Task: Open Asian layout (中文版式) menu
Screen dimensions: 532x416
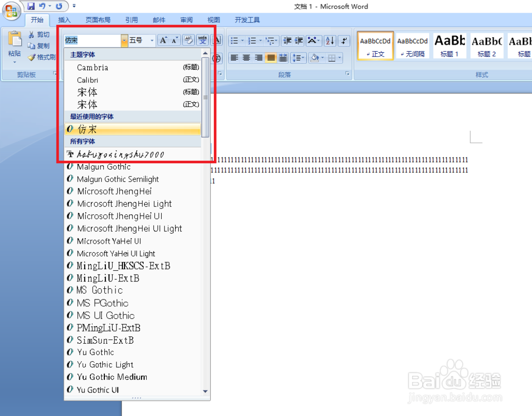Action: [x=313, y=41]
